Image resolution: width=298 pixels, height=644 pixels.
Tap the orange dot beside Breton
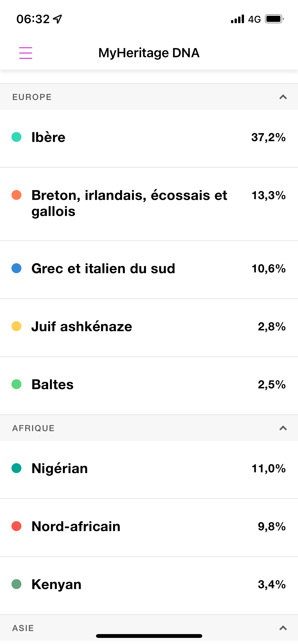[17, 195]
